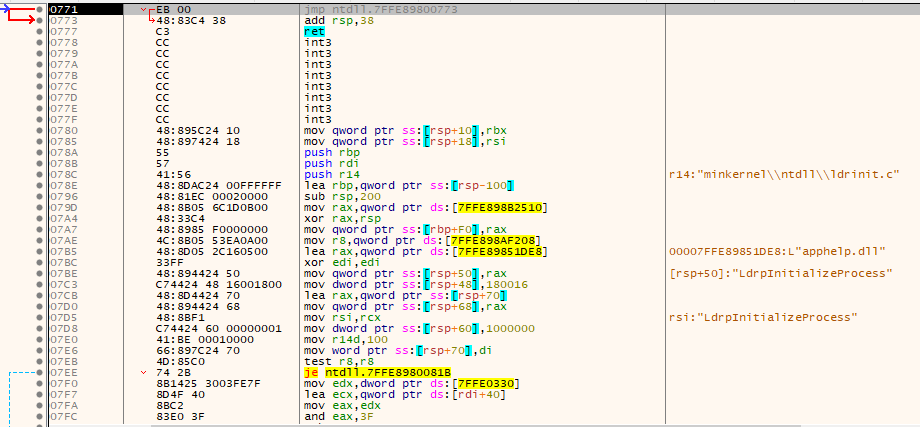This screenshot has height=427, width=920.
Task: Click comment showing L"apphelp.dll"
Action: point(777,251)
